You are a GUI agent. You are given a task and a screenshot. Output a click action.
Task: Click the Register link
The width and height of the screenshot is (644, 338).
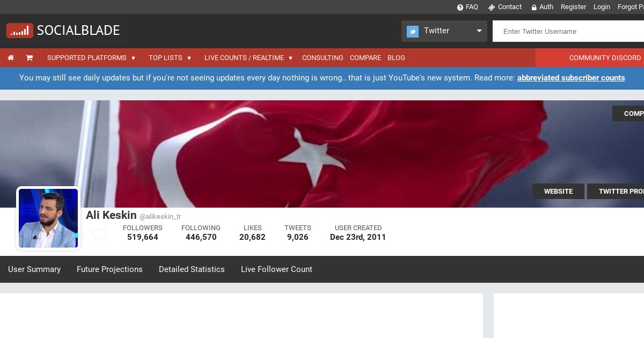coord(573,7)
